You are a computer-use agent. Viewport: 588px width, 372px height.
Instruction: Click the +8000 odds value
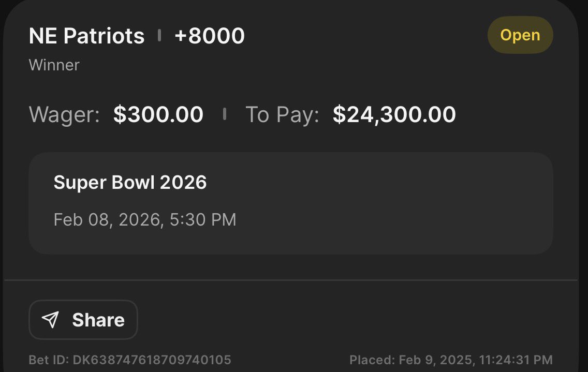[210, 36]
